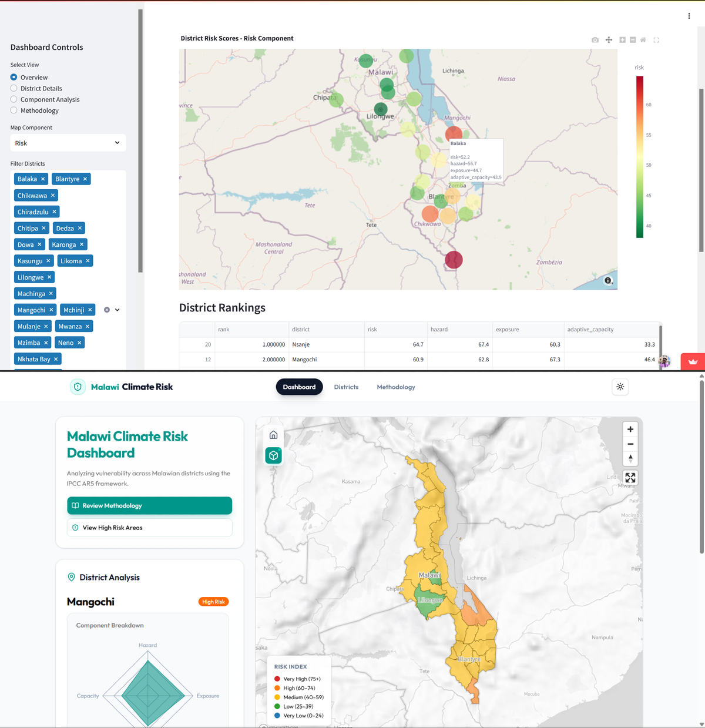
Task: Click the home icon above the cube on map
Action: click(x=273, y=434)
